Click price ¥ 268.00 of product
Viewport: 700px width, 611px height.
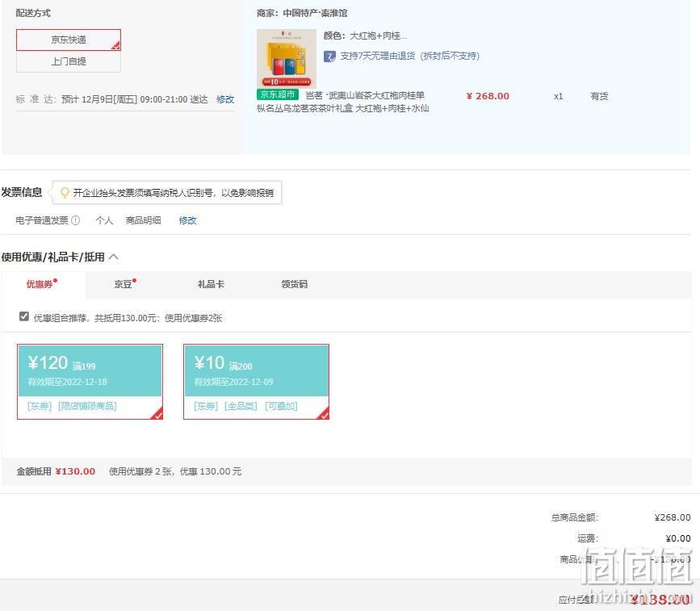488,96
